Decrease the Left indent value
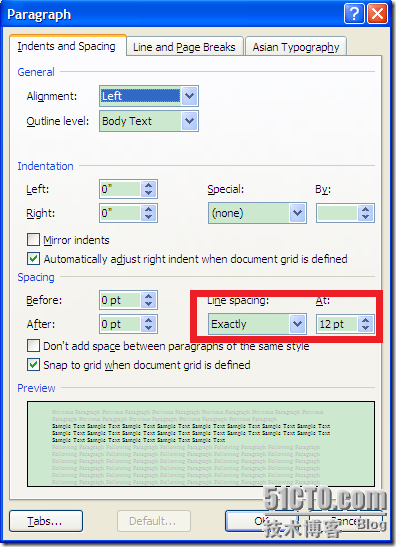Screen dimensions: 396x547 click(x=149, y=193)
